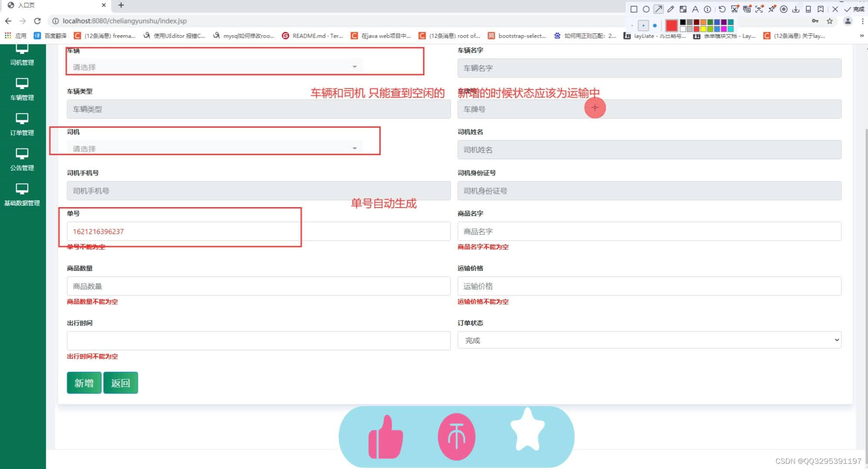
Task: Click the screen translate icon
Action: 746,9
